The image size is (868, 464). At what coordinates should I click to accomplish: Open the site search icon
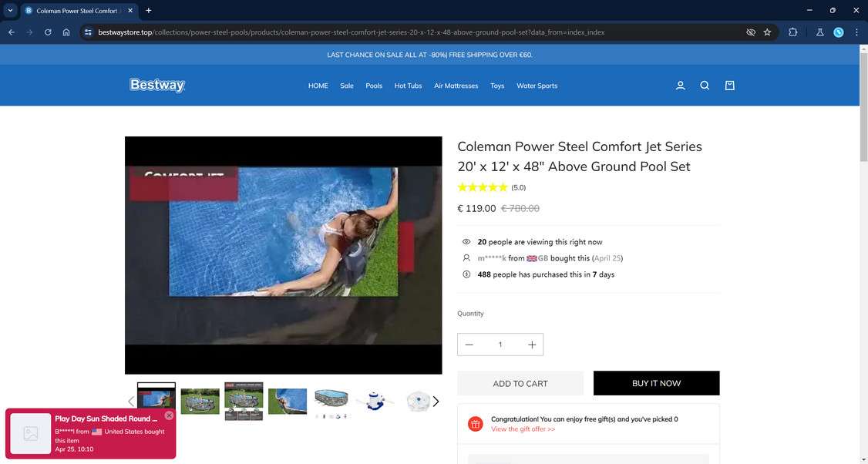705,86
